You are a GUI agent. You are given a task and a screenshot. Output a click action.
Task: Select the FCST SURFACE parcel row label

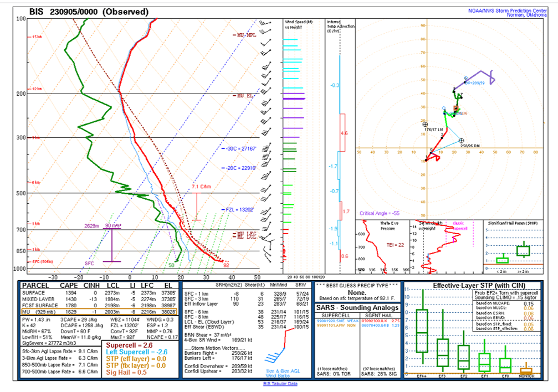click(40, 306)
